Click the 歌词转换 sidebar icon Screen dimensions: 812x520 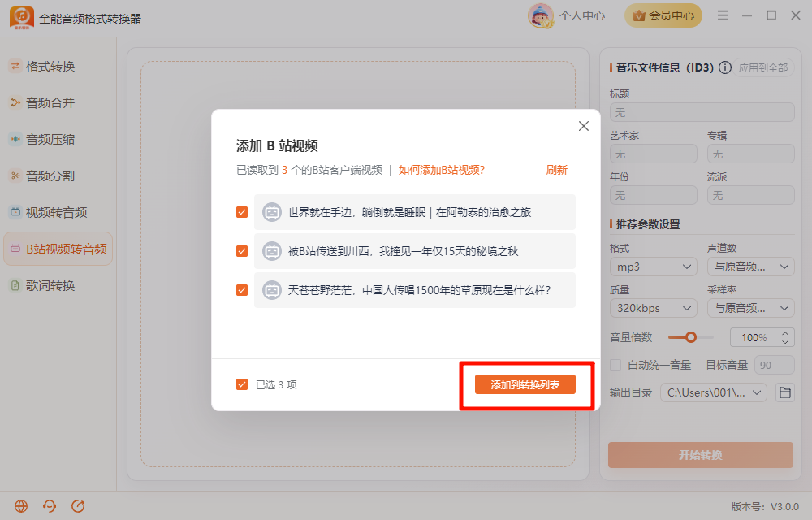15,285
